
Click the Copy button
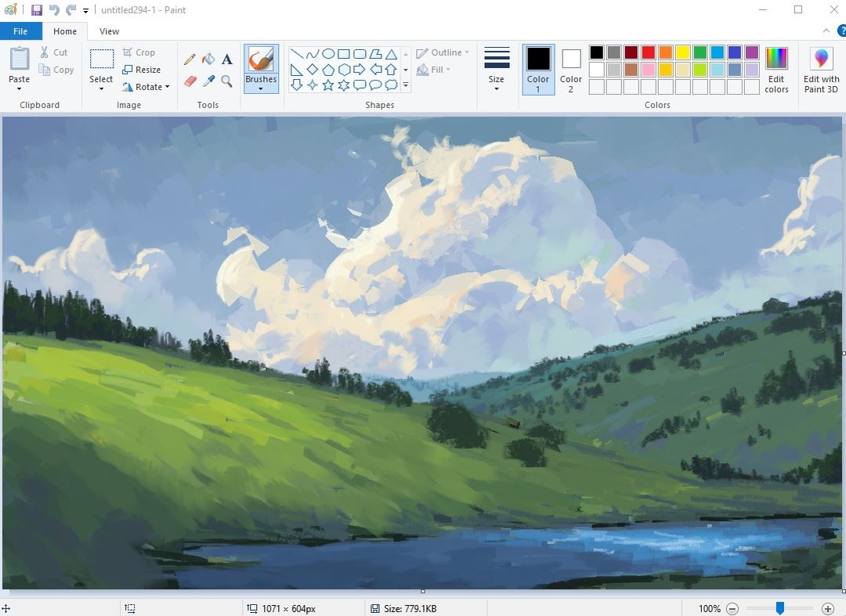(56, 70)
